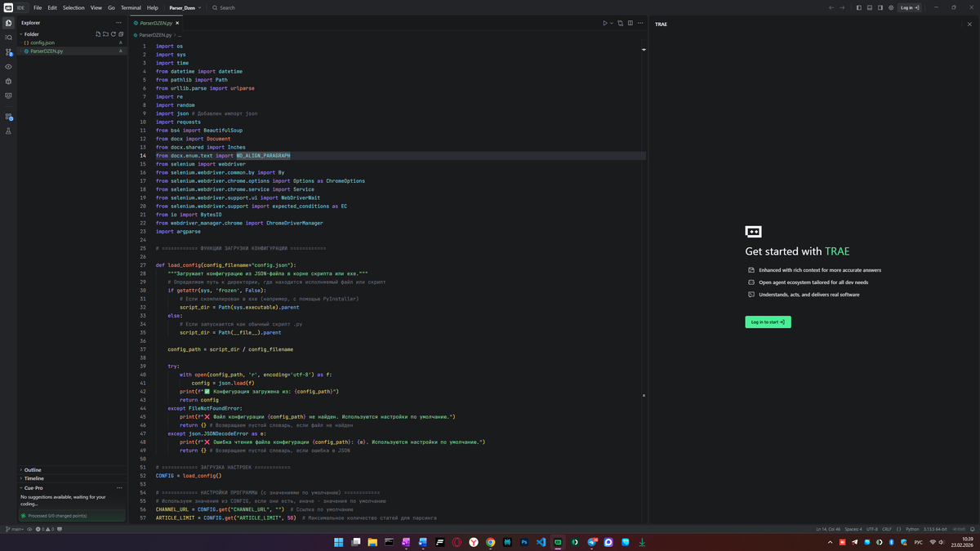This screenshot has height=551, width=980.
Task: Click the Ln 14, Col 46 status item
Action: coord(828,529)
